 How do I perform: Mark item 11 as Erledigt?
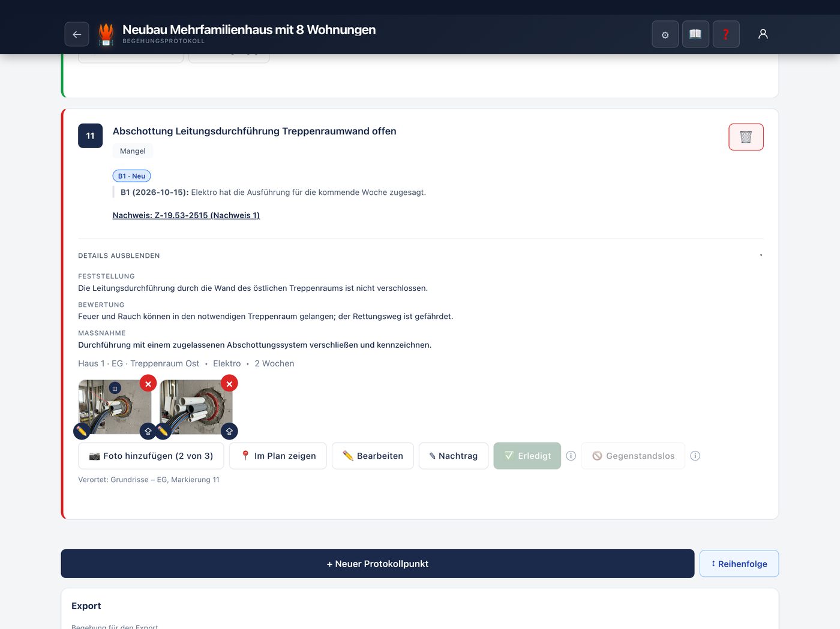point(527,456)
